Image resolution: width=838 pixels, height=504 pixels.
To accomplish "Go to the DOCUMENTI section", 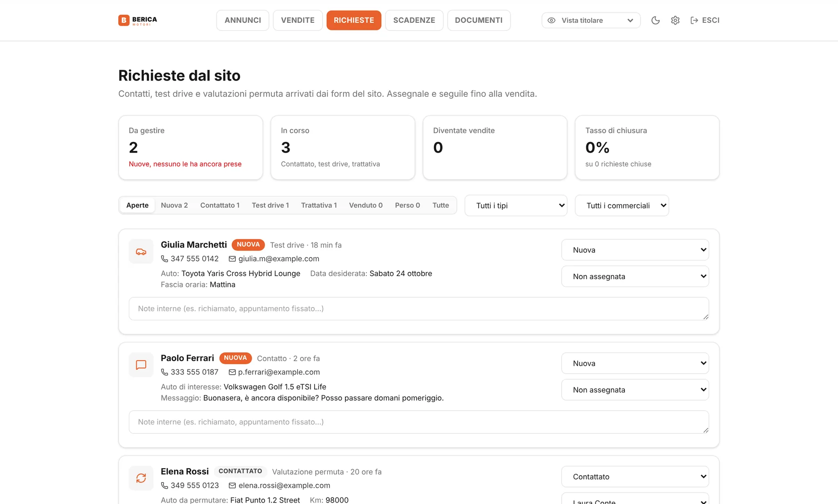I will tap(479, 20).
